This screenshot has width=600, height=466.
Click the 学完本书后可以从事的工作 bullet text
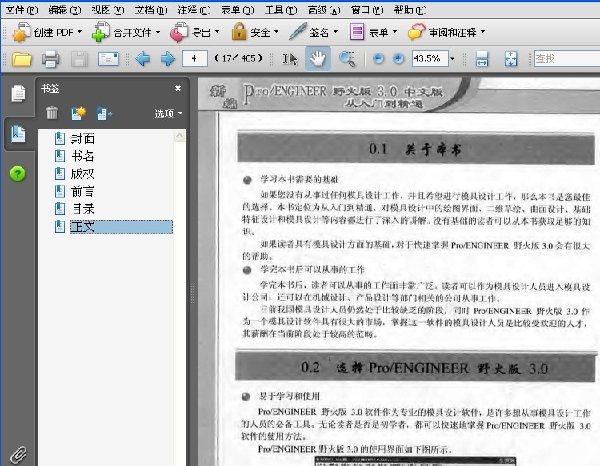[312, 269]
